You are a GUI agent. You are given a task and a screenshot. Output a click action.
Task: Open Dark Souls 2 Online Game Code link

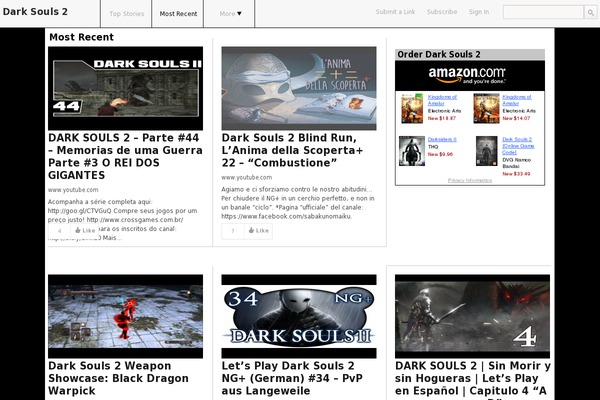pyautogui.click(x=518, y=146)
